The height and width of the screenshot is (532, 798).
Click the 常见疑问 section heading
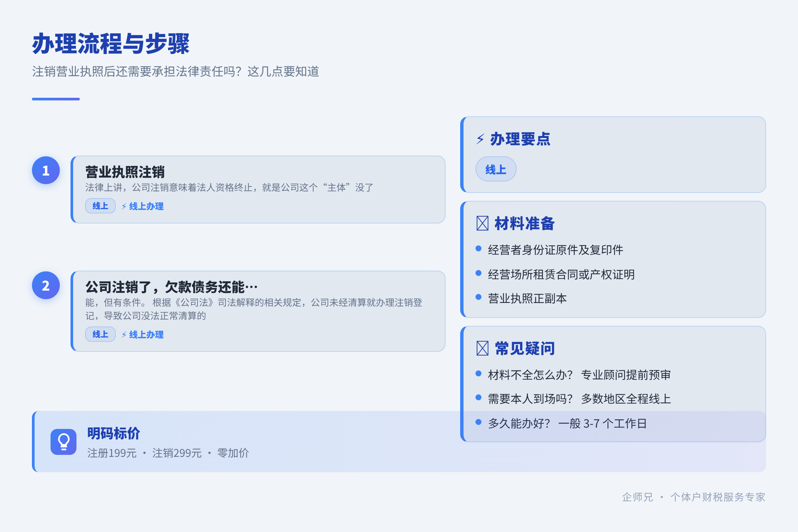point(524,348)
